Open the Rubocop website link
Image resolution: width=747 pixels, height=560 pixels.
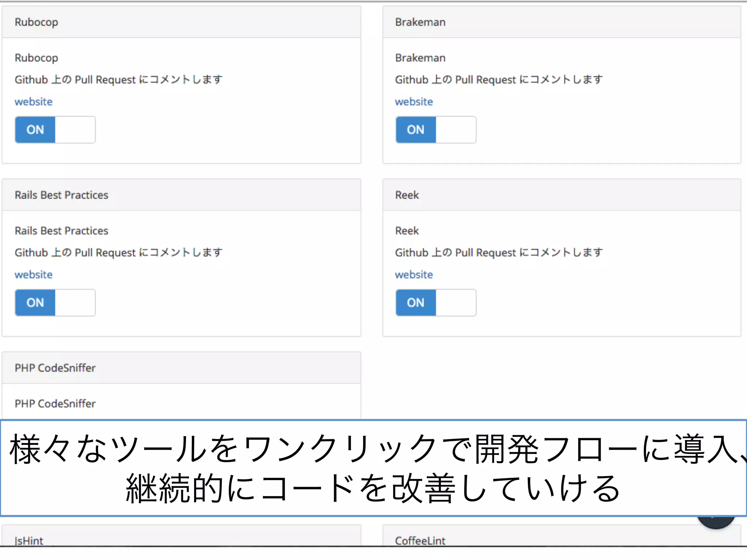point(34,102)
